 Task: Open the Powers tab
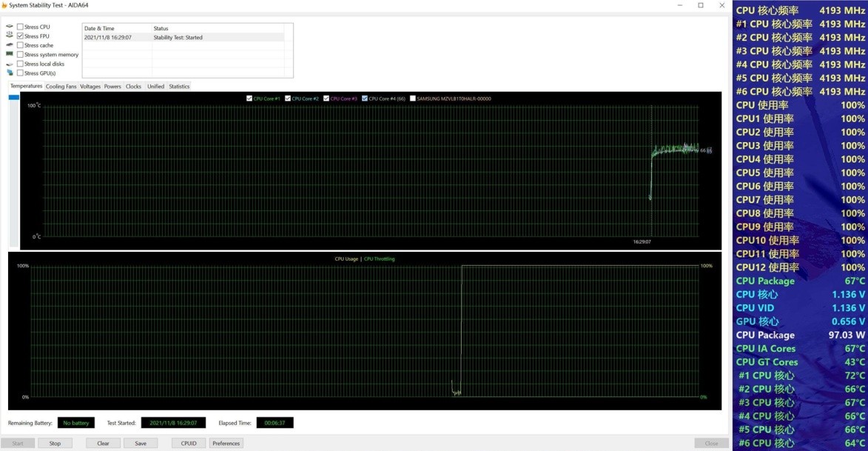112,87
